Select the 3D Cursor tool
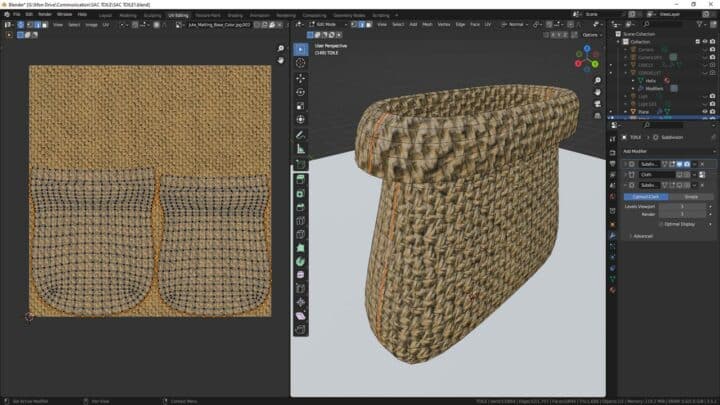720x405 pixels. 300,63
